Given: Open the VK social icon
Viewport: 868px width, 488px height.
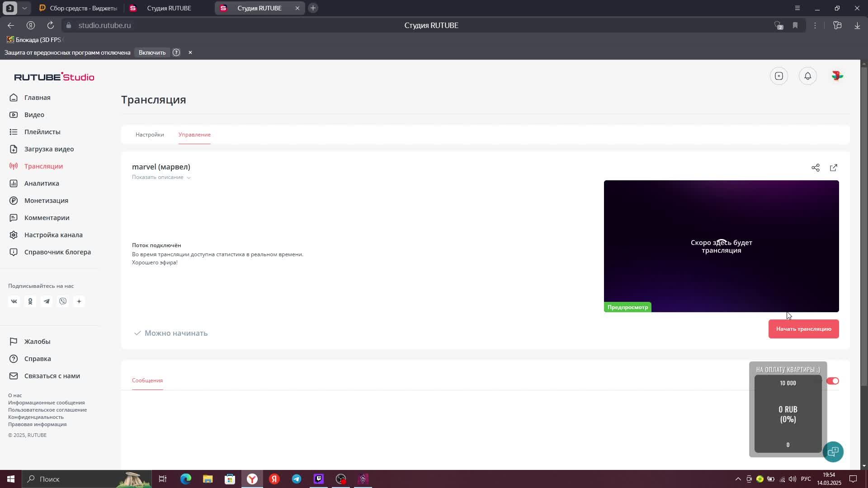Looking at the screenshot, I should (14, 301).
